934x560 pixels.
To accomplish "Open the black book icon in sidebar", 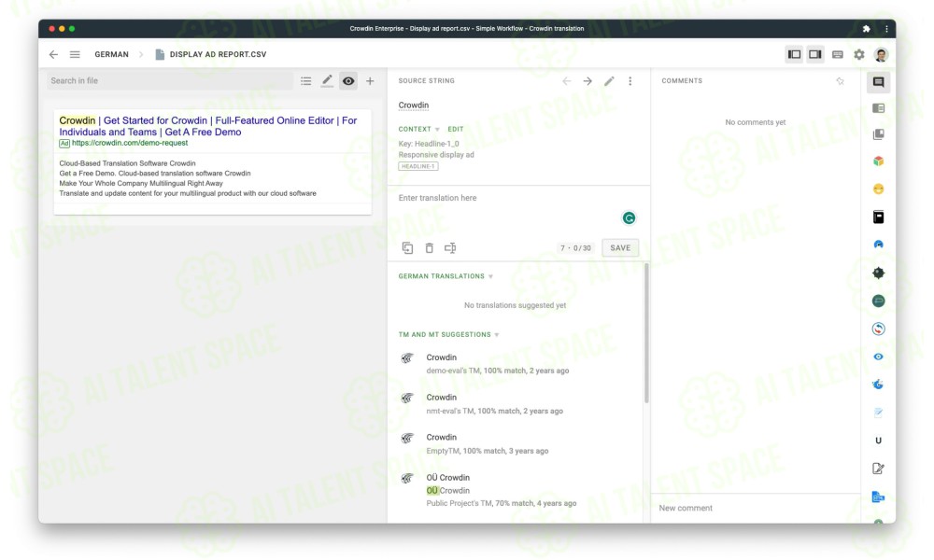I will (879, 217).
